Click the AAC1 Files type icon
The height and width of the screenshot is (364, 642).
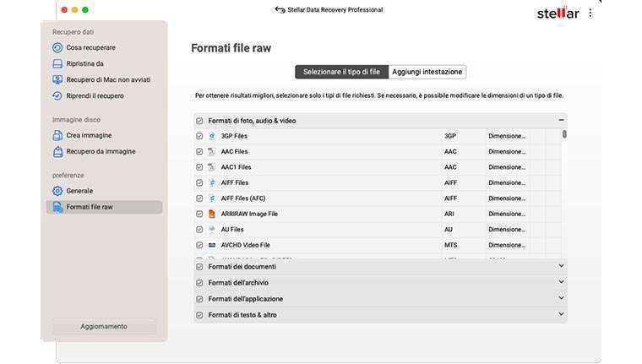point(212,167)
